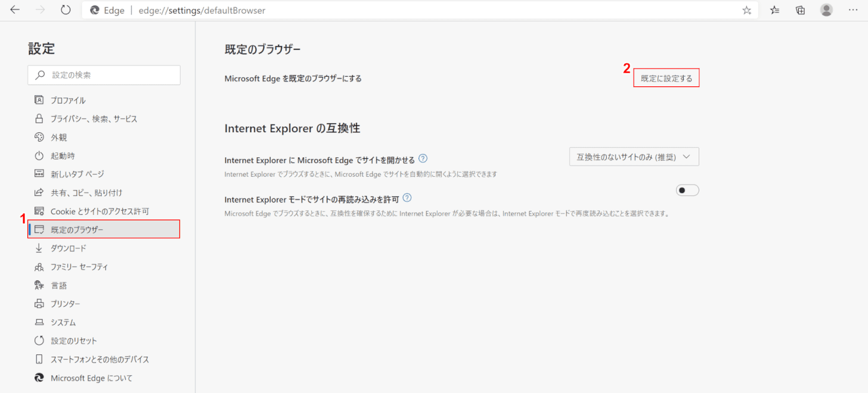Click the lock icon for プライバシー、検索、サービス
This screenshot has height=393, width=868.
pos(39,118)
